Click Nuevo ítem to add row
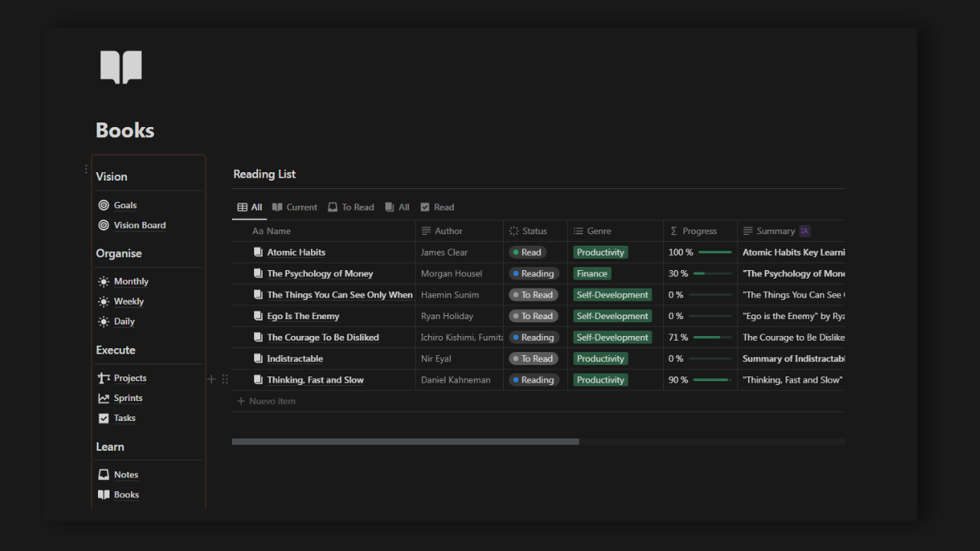The height and width of the screenshot is (551, 980). pos(266,401)
